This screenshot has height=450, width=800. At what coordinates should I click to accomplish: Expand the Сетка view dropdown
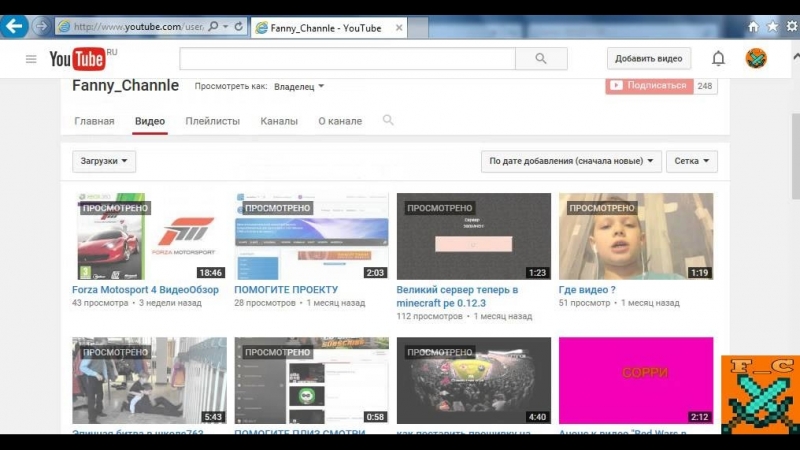click(x=692, y=161)
